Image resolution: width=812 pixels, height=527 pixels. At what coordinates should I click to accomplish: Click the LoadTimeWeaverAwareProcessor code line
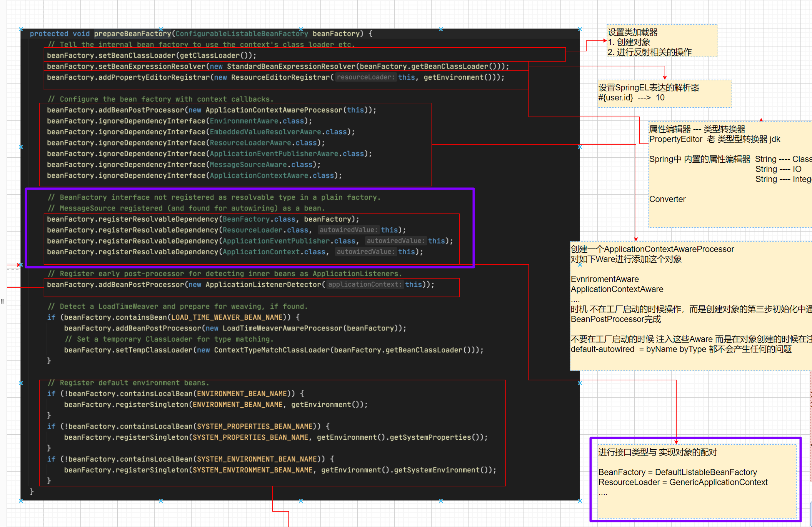click(x=235, y=328)
